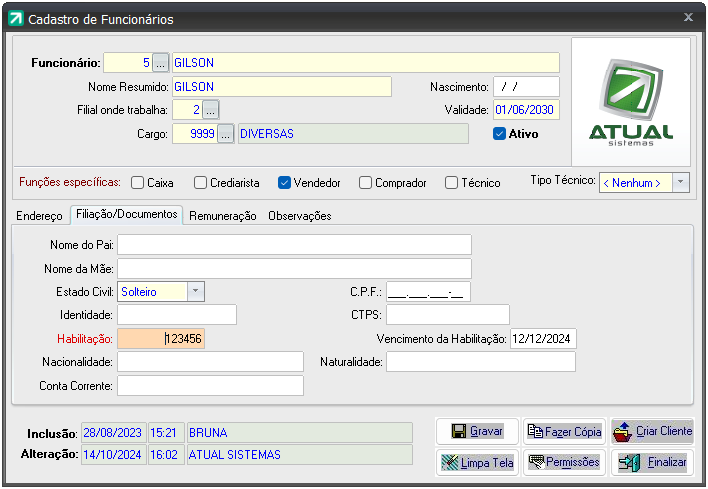Viewport: 708px width, 489px height.
Task: Click Inclusão time 15:21
Action: pyautogui.click(x=166, y=433)
